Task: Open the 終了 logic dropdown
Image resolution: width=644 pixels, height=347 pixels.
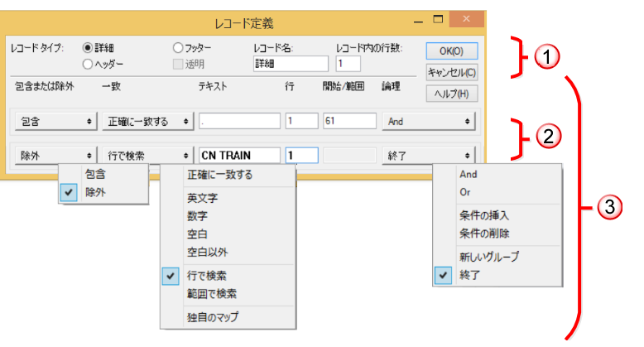Action: click(x=429, y=155)
